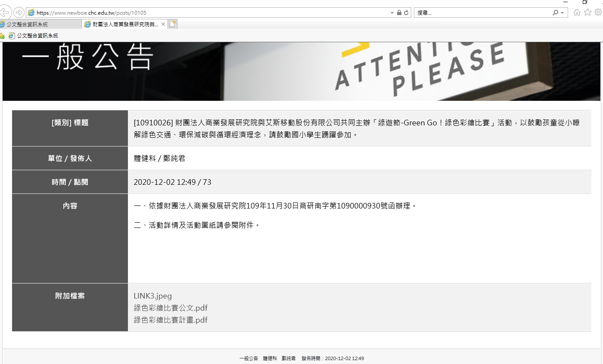Go to the browser Home icon
This screenshot has height=364, width=603.
pyautogui.click(x=577, y=12)
